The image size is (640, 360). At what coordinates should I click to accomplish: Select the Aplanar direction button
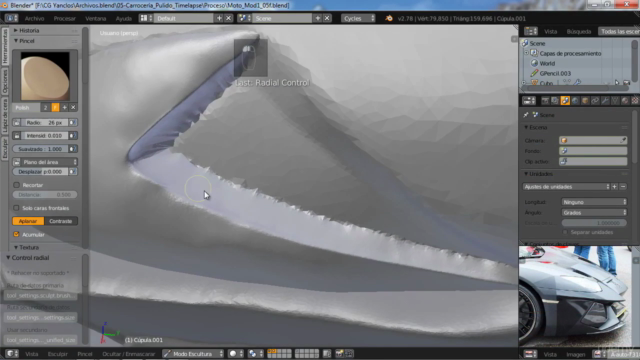pos(28,221)
